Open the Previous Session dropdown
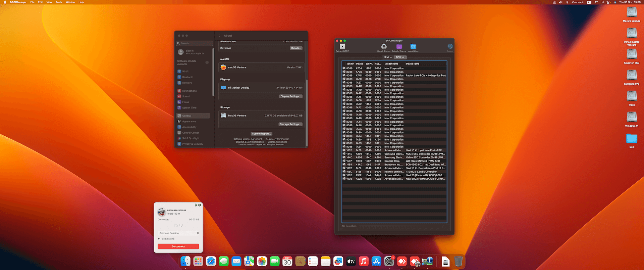This screenshot has width=644, height=270. (179, 233)
